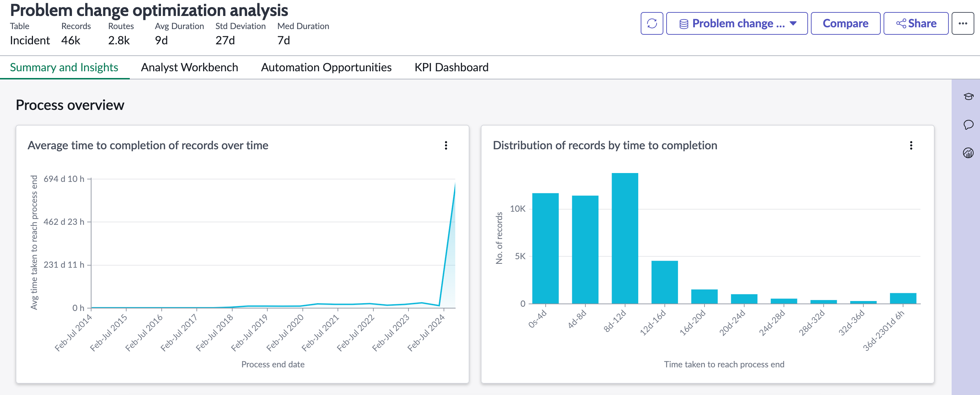The image size is (980, 395).
Task: Open the graduation cap learning icon
Action: point(968,97)
